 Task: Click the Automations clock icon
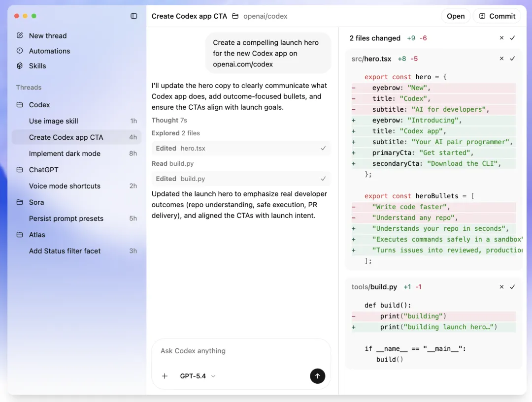click(20, 51)
